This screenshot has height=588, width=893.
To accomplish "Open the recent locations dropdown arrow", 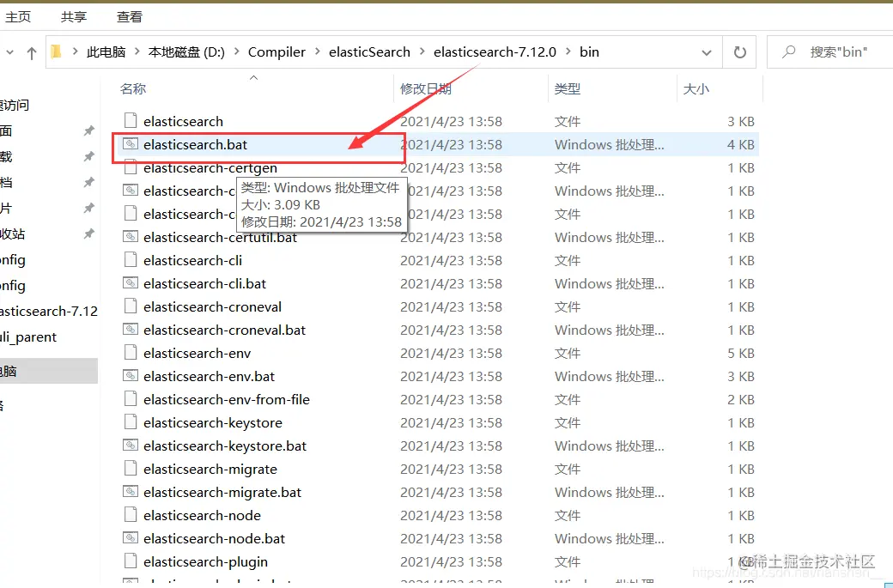I will pyautogui.click(x=9, y=52).
